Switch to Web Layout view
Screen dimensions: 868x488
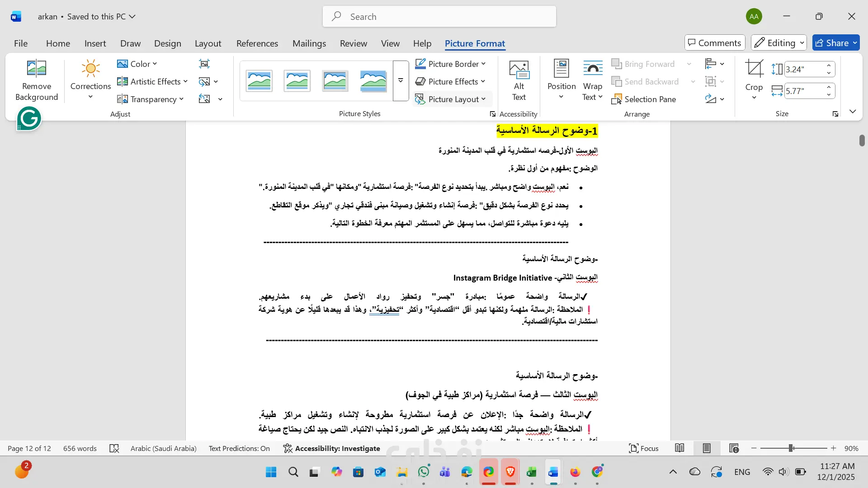734,448
